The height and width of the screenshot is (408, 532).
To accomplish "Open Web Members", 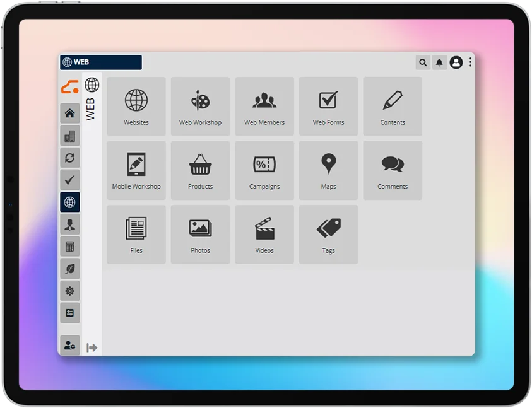I will point(264,106).
